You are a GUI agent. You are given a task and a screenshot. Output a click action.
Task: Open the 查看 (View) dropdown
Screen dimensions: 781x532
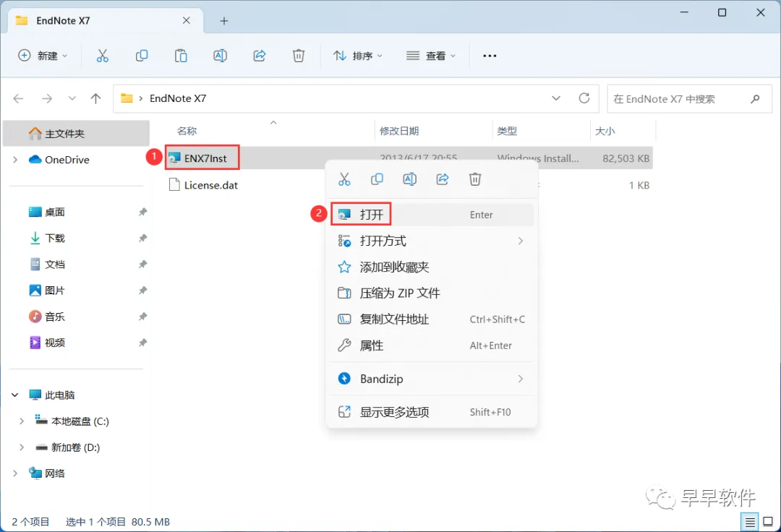431,56
